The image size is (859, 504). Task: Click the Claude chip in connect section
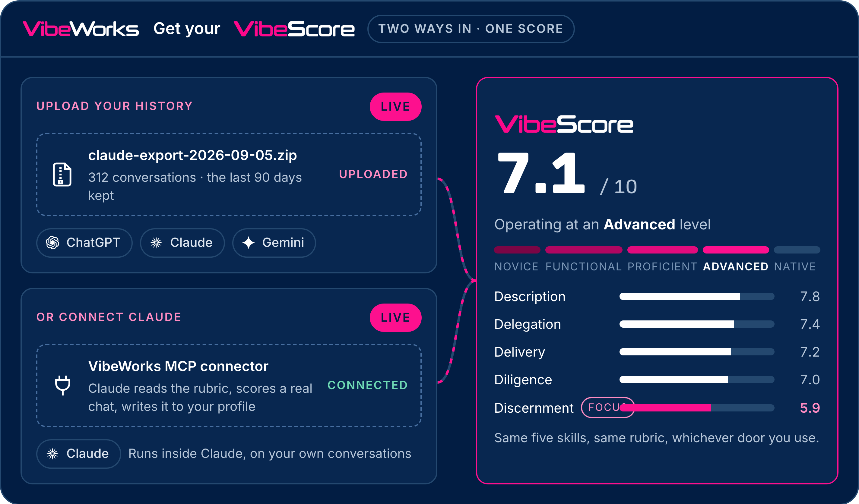[78, 454]
